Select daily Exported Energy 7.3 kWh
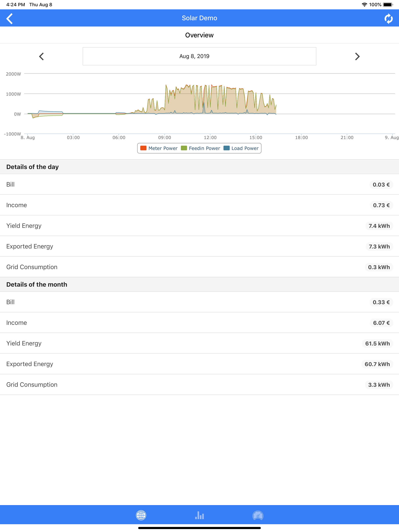This screenshot has width=399, height=532. point(379,247)
